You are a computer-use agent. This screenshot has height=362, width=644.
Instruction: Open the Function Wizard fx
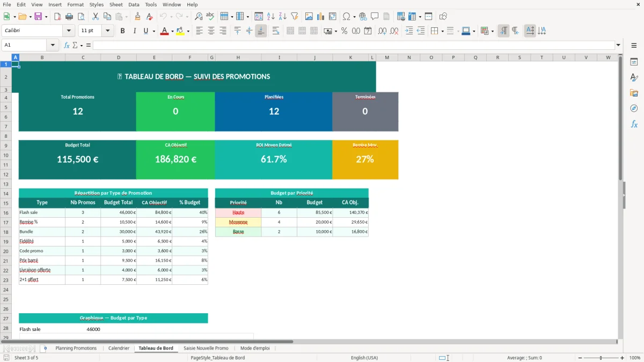point(67,45)
